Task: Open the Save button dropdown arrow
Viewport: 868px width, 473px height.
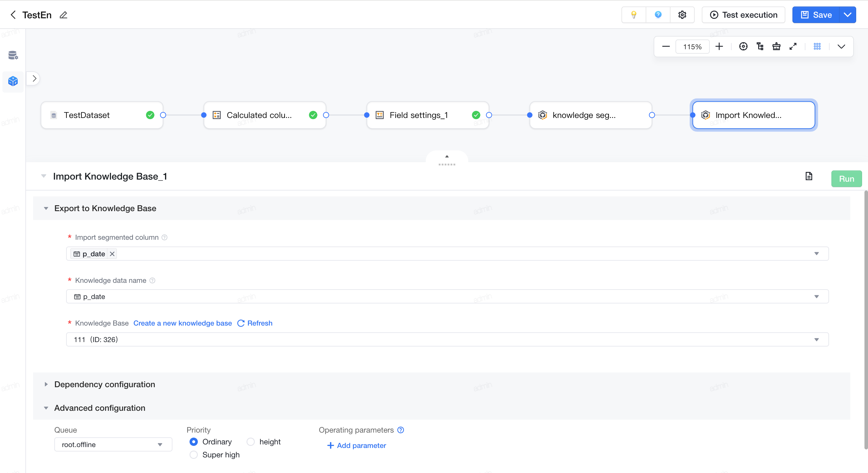Action: pyautogui.click(x=847, y=15)
